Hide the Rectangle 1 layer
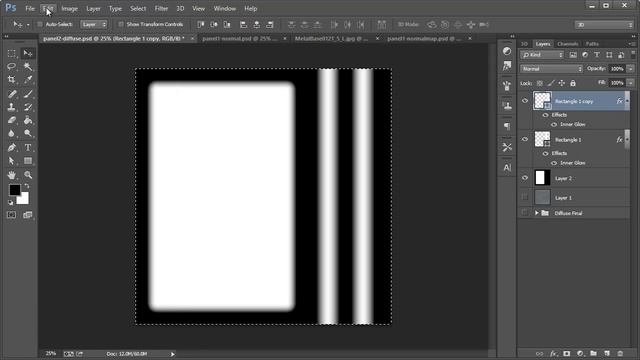Viewport: 640px width, 360px height. click(x=525, y=139)
